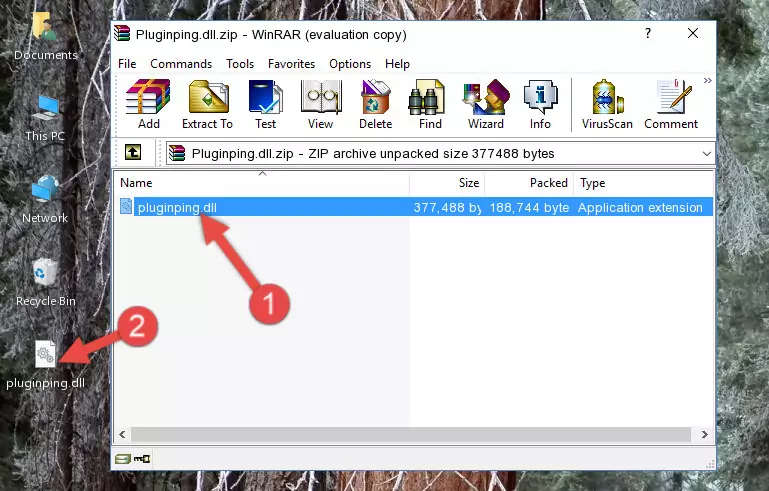Viewport: 769px width, 491px height.
Task: Click the Add toolbar icon
Action: click(x=148, y=104)
